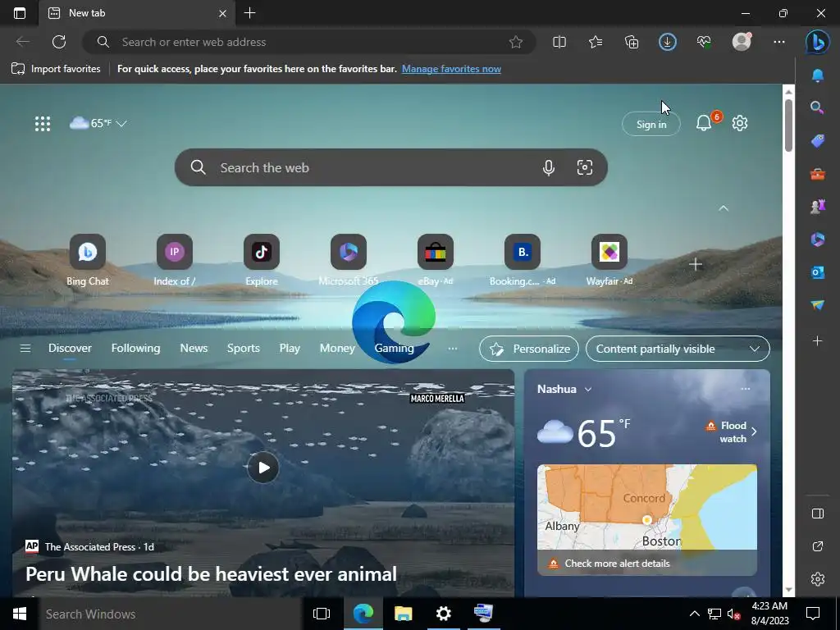Open Edge Settings and more menu
This screenshot has width=840, height=630.
pyautogui.click(x=779, y=43)
